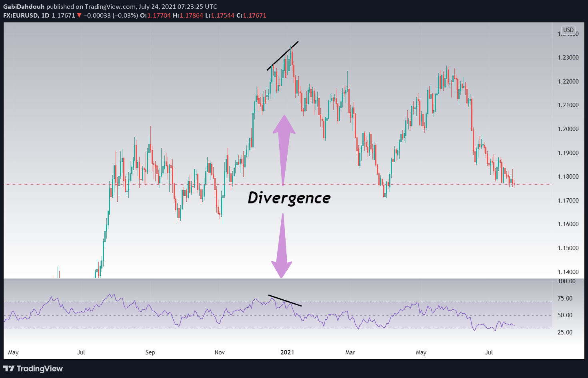Click the 07:23:25 UTC timestamp
This screenshot has width=588, height=378.
click(197, 7)
